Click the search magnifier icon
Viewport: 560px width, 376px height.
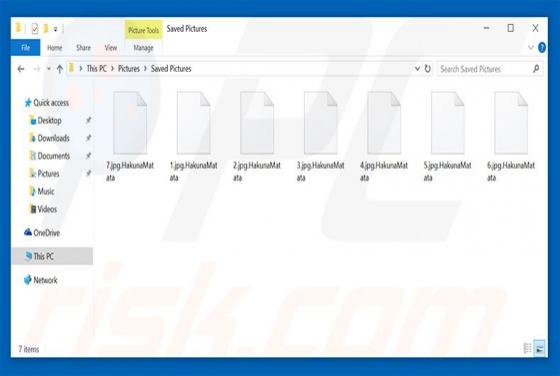tap(536, 69)
